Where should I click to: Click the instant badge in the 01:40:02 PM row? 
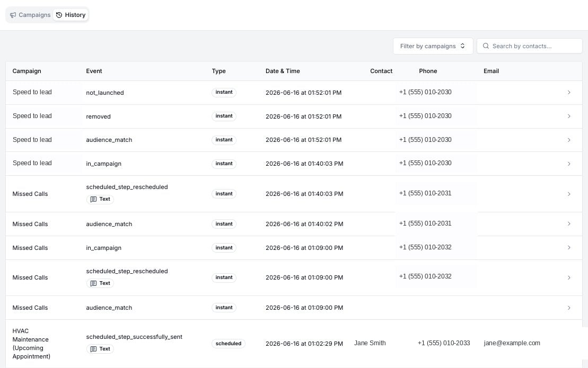(224, 224)
